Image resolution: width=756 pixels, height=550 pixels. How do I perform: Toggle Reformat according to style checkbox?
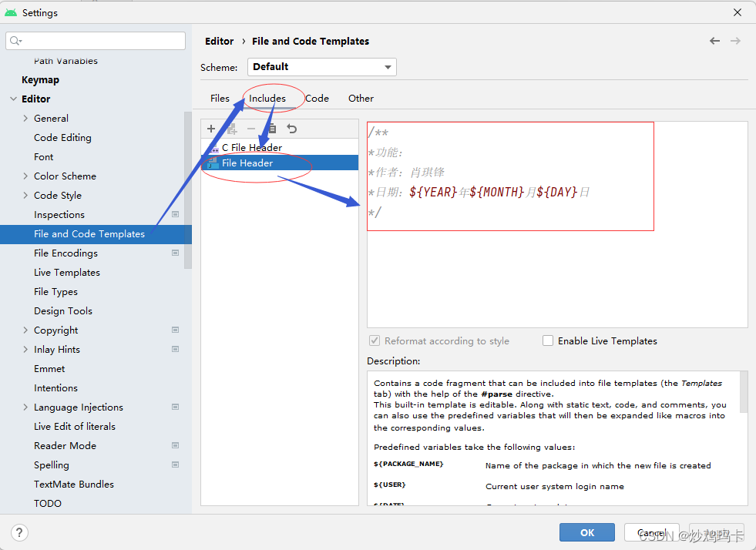pos(374,340)
